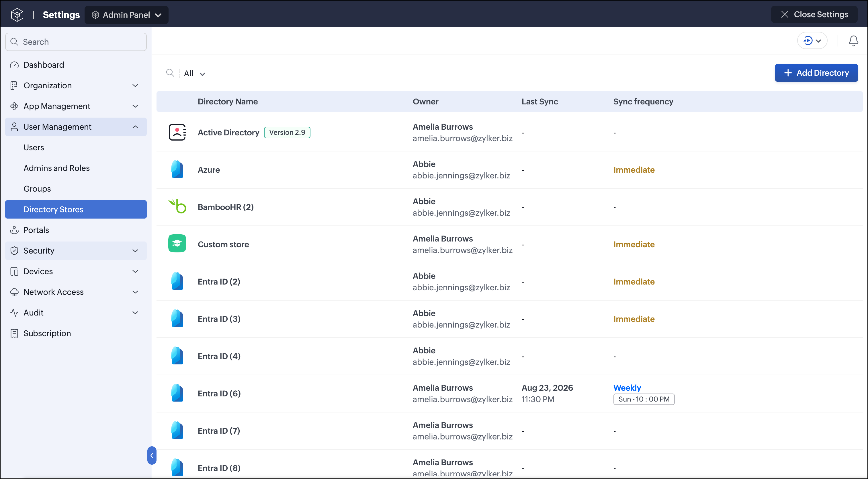Click the Audit pulse icon
The width and height of the screenshot is (868, 479).
[x=14, y=312]
